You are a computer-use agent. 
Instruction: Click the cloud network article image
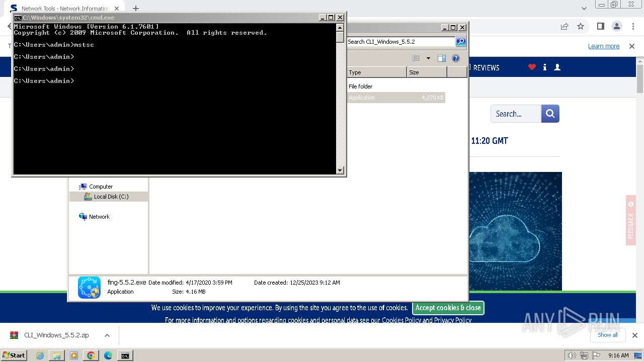(x=516, y=231)
